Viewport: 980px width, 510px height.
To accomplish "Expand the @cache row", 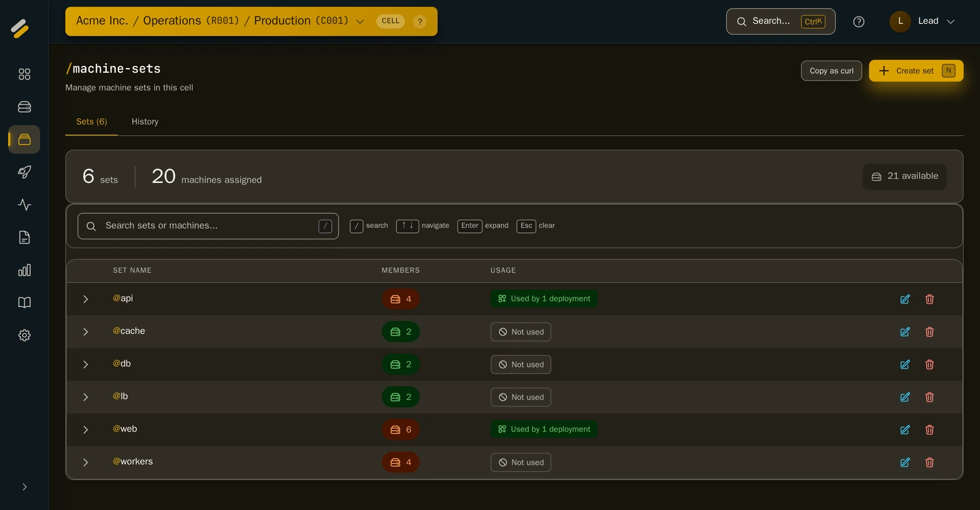I will pyautogui.click(x=86, y=332).
